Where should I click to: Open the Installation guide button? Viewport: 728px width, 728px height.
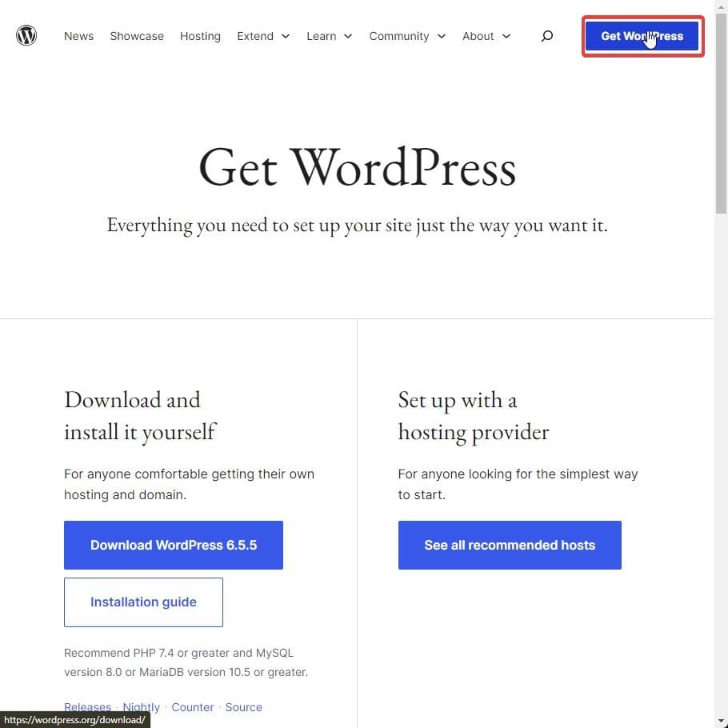click(143, 602)
